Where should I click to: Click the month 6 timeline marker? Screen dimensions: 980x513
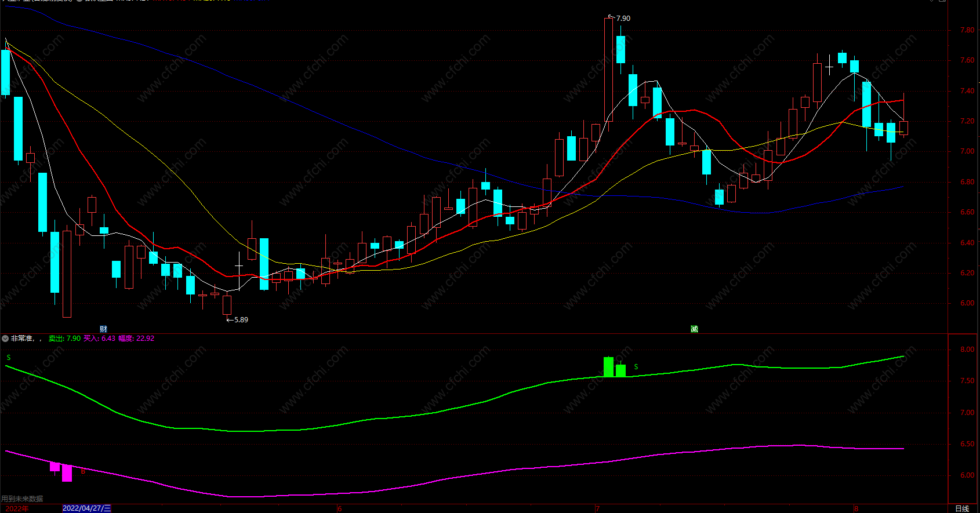pos(340,509)
